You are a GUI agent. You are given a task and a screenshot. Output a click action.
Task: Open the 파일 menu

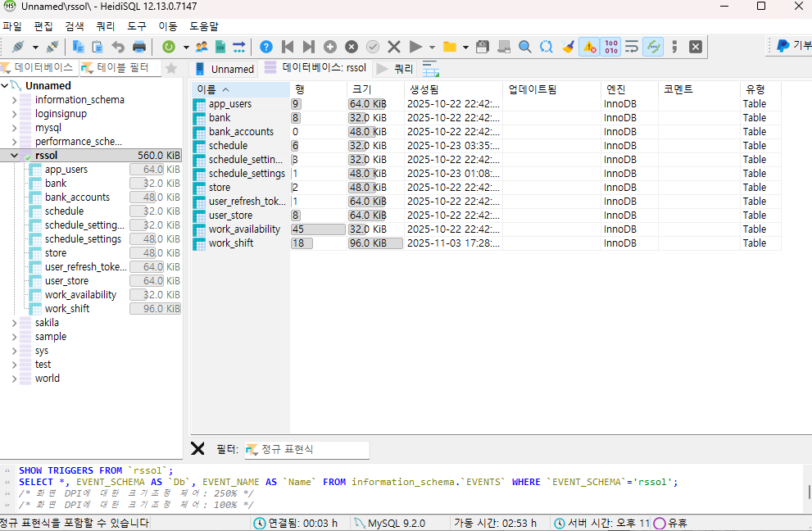click(x=12, y=26)
